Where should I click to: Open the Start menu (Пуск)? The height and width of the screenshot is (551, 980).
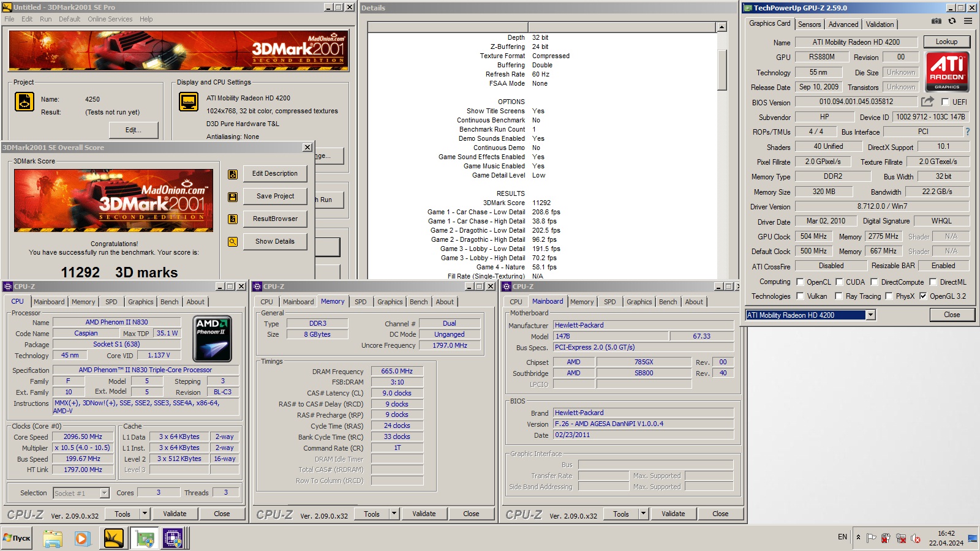[17, 538]
